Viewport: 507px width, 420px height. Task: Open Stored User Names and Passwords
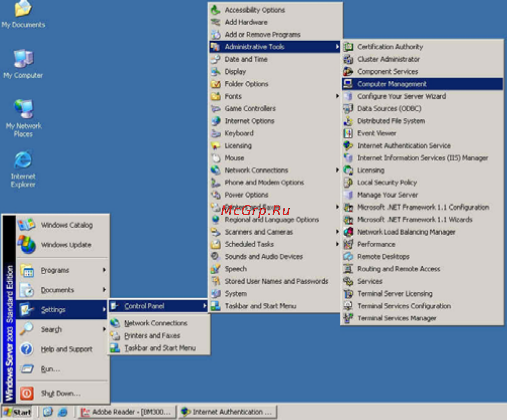click(x=275, y=281)
